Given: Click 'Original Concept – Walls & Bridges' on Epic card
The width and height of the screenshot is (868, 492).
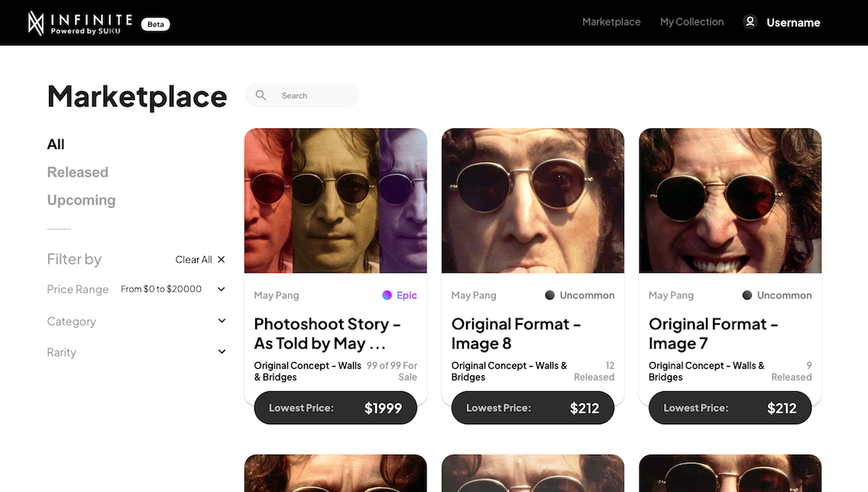Looking at the screenshot, I should [x=308, y=371].
